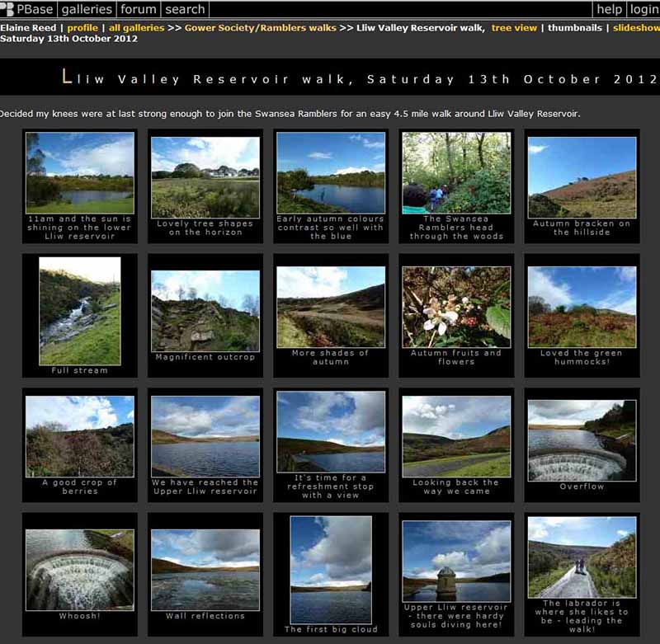The height and width of the screenshot is (644, 660).
Task: Click the 'Full stream' caption text
Action: (79, 370)
